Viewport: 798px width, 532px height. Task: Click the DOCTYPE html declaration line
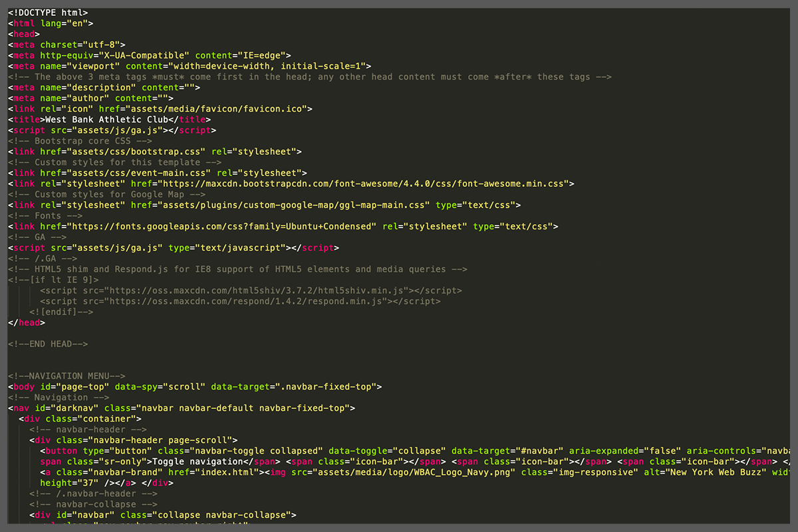click(x=48, y=13)
